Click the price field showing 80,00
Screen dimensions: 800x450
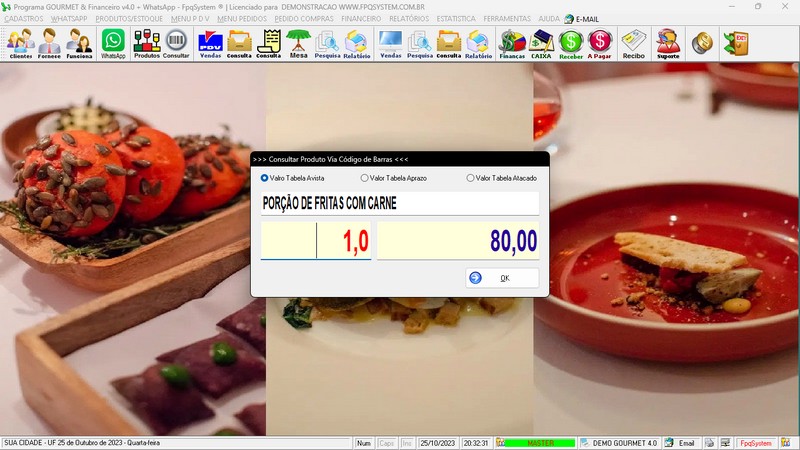click(458, 240)
